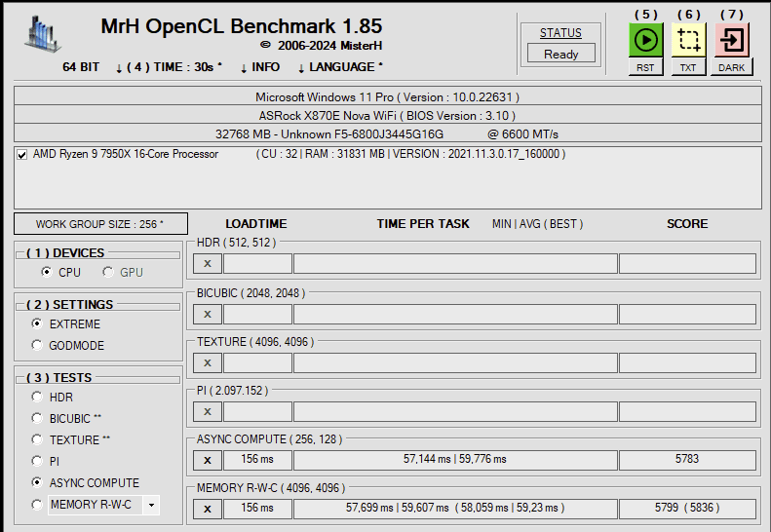The image size is (771, 532).
Task: Click the ASYNC COMPUTE score 5783
Action: click(x=687, y=460)
